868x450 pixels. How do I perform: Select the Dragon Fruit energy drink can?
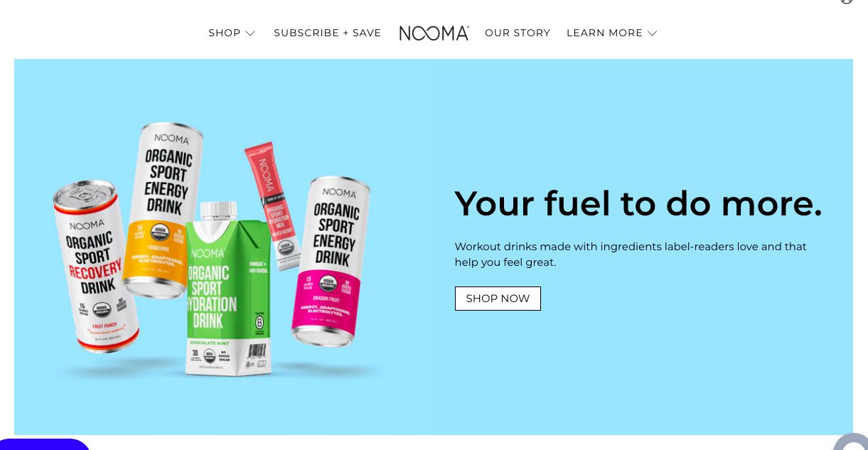point(328,261)
